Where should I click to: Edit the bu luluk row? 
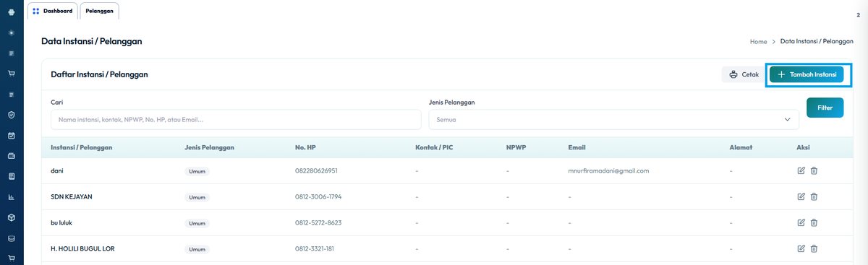click(801, 222)
